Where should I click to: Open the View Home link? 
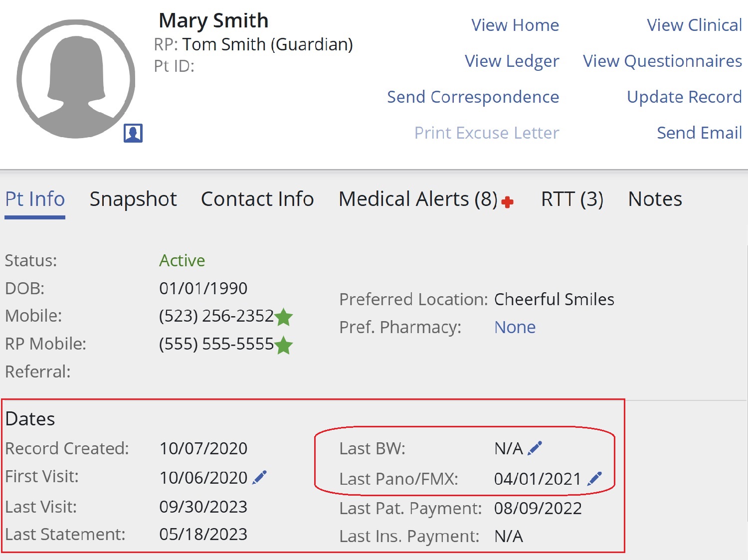tap(515, 25)
